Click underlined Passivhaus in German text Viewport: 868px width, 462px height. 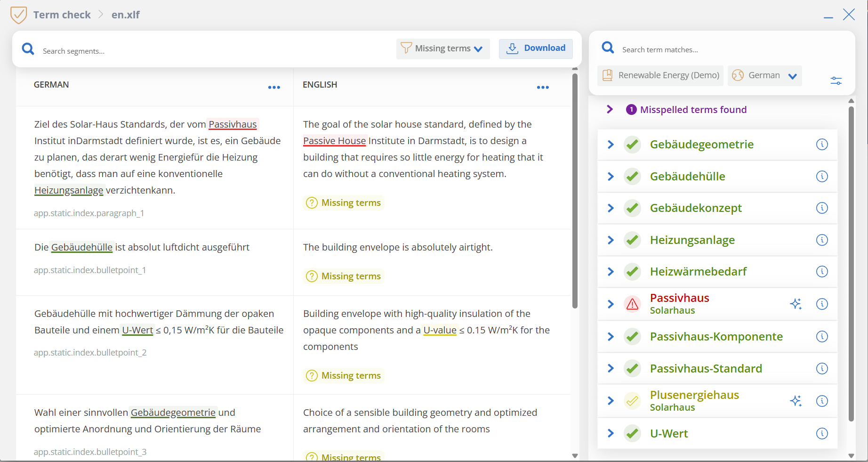click(x=233, y=124)
